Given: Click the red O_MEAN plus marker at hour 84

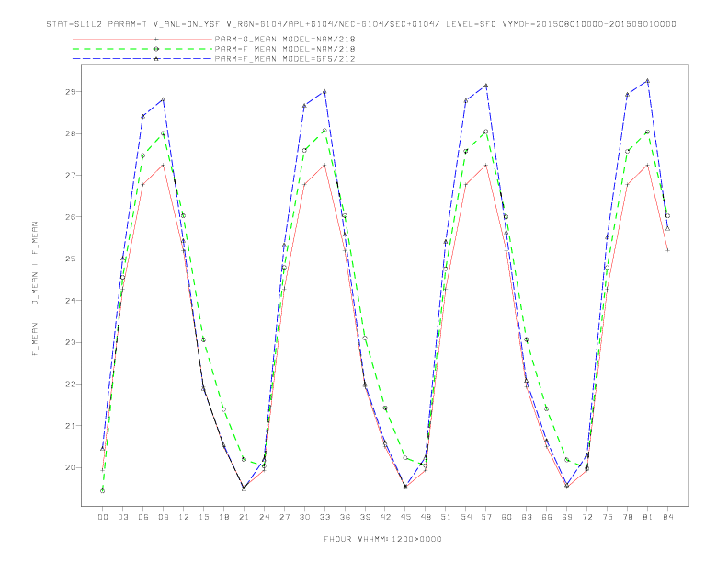Looking at the screenshot, I should click(667, 250).
